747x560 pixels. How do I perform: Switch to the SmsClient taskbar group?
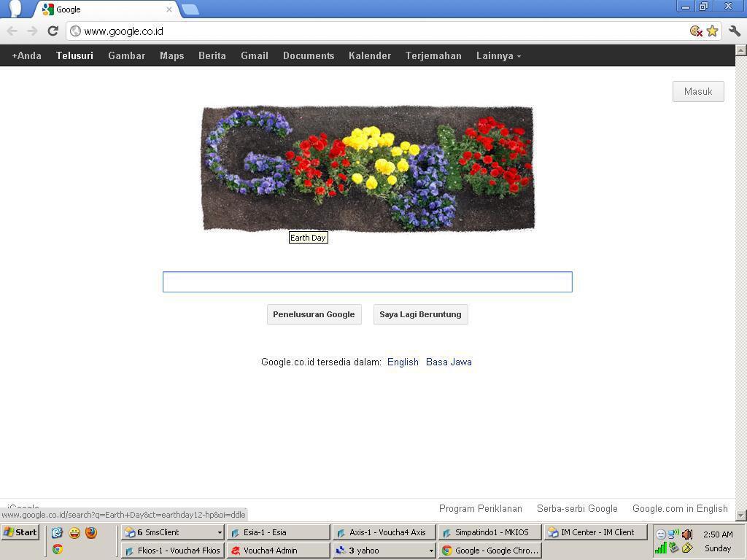172,532
